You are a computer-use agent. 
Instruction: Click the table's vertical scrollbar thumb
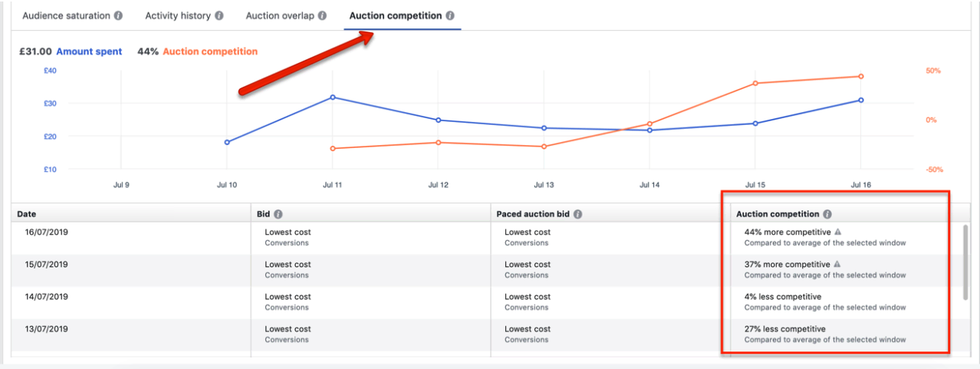pyautogui.click(x=965, y=262)
